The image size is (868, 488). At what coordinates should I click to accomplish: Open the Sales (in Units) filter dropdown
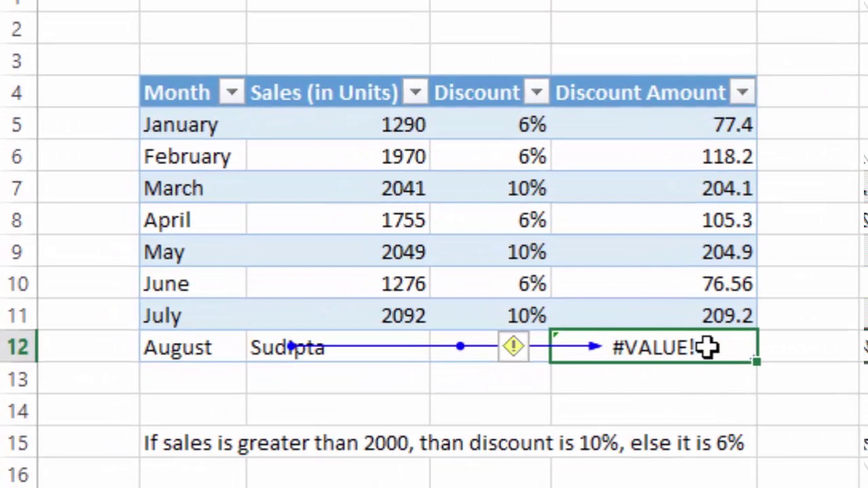pyautogui.click(x=415, y=93)
